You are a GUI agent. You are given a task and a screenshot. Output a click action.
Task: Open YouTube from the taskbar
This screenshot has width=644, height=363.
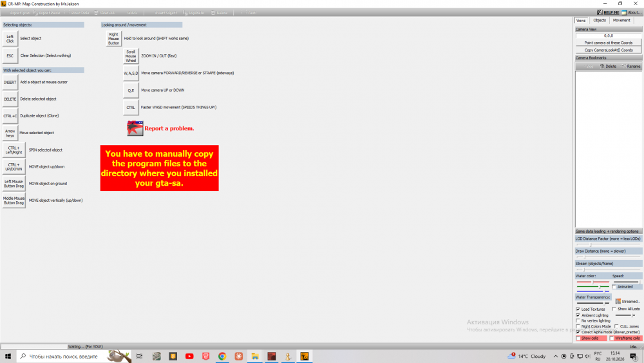(189, 357)
